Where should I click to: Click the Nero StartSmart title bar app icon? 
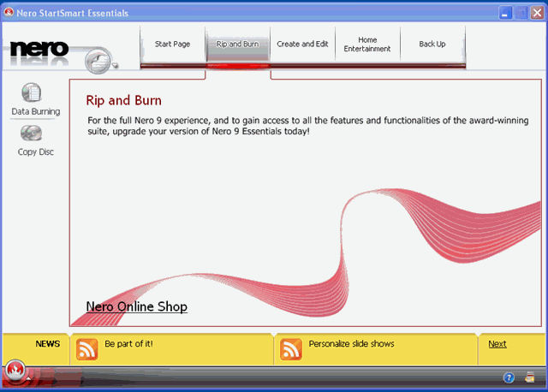coord(9,13)
